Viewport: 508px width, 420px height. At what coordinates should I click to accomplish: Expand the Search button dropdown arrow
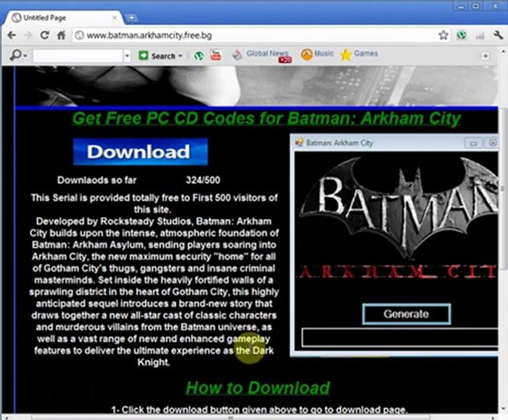[x=180, y=55]
